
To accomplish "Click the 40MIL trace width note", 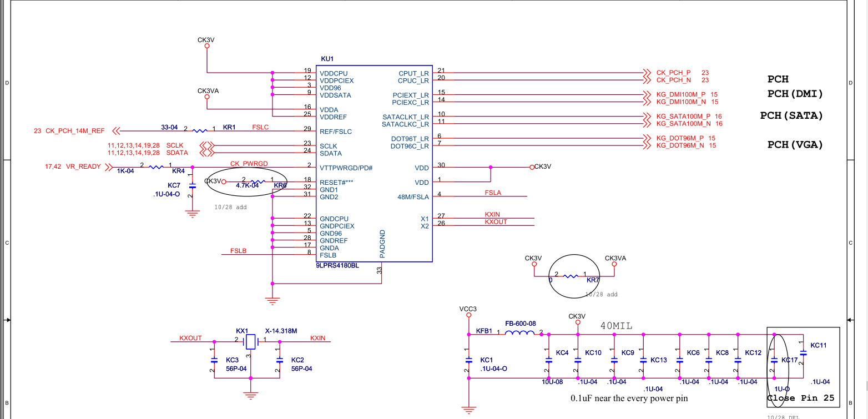I will [617, 325].
